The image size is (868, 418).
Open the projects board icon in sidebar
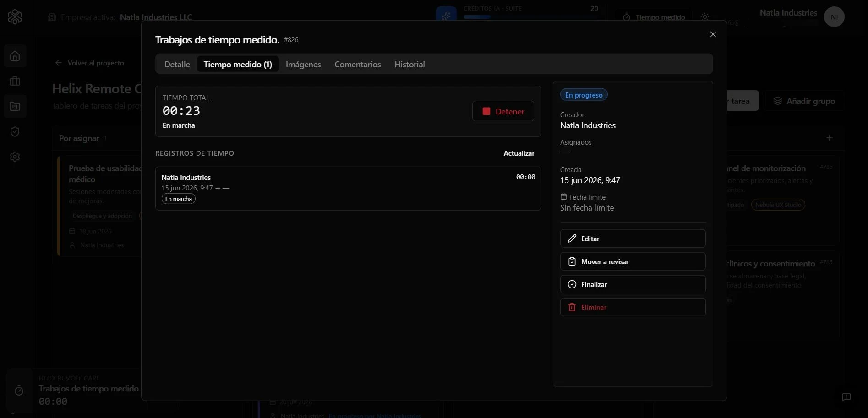[15, 106]
